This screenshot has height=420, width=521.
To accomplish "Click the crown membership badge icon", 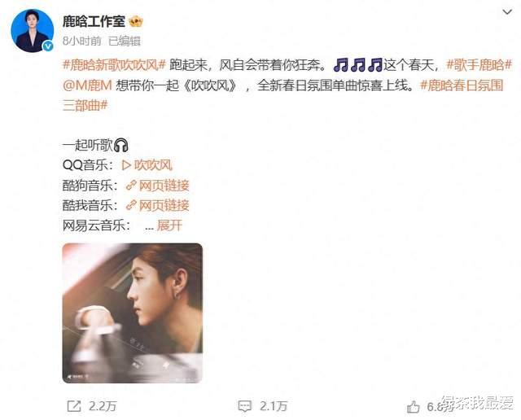I will (x=136, y=22).
